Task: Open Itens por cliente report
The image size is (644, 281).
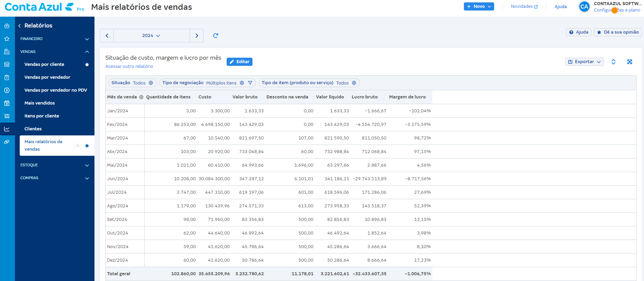Action: pyautogui.click(x=42, y=116)
